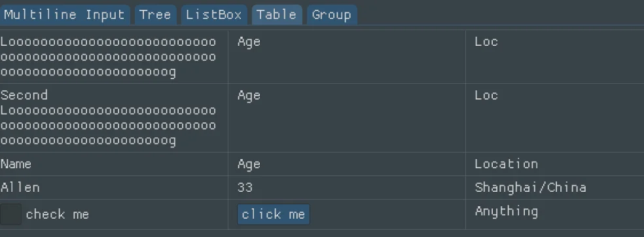The image size is (644, 237).
Task: Click the Anything cell
Action: (x=555, y=214)
